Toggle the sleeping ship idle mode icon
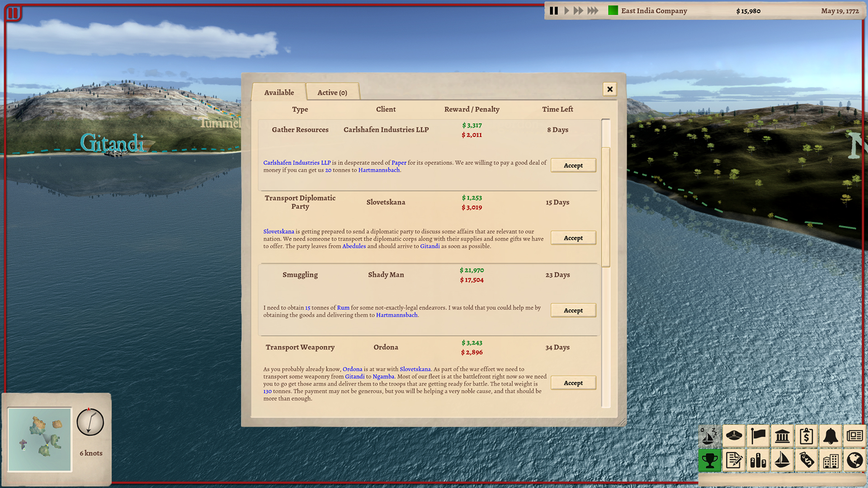This screenshot has width=868, height=488. click(x=710, y=436)
